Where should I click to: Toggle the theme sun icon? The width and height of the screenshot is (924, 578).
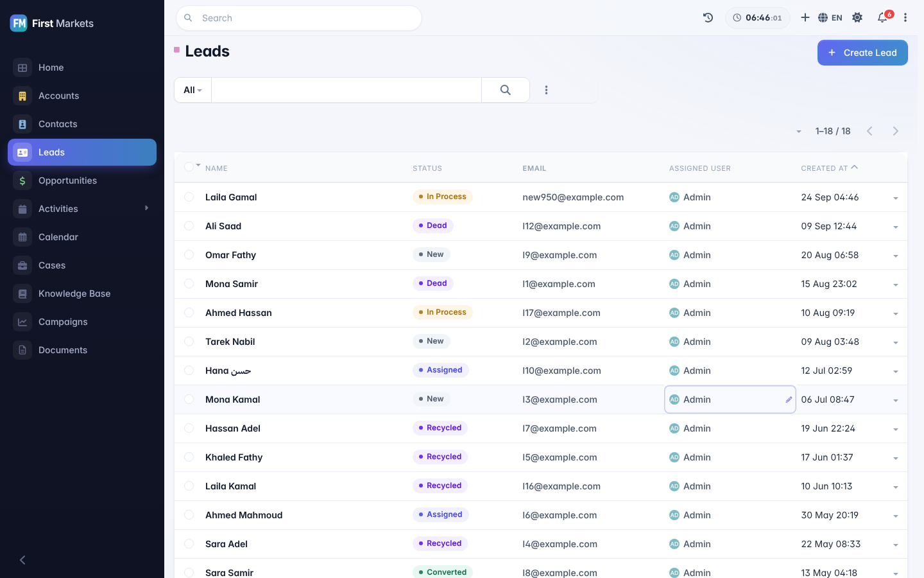(x=857, y=18)
